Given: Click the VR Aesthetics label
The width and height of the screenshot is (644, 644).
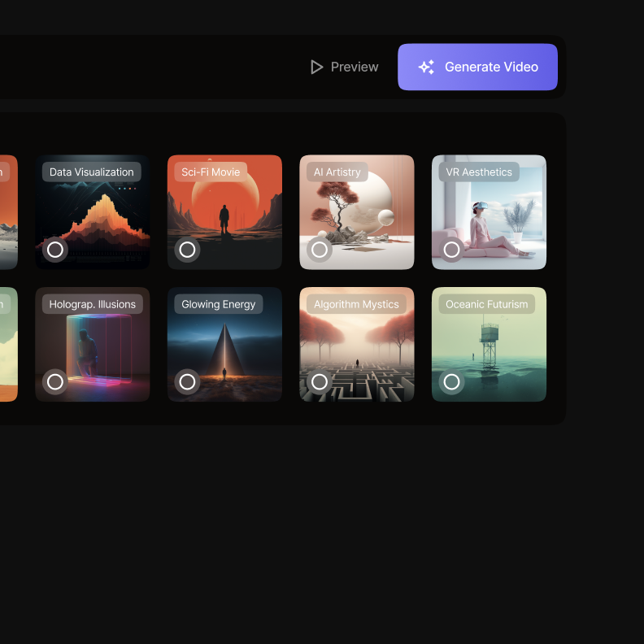Looking at the screenshot, I should (479, 172).
